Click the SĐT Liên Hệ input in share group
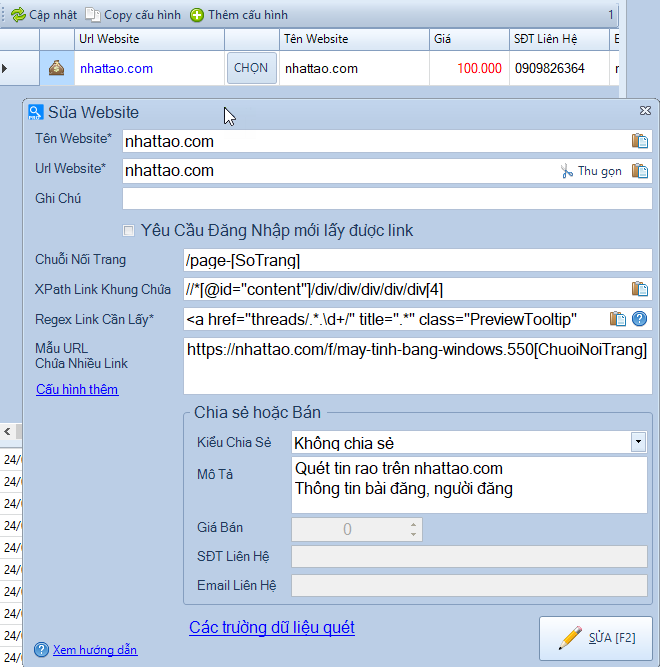Viewport: 660px width, 667px height. coord(469,556)
